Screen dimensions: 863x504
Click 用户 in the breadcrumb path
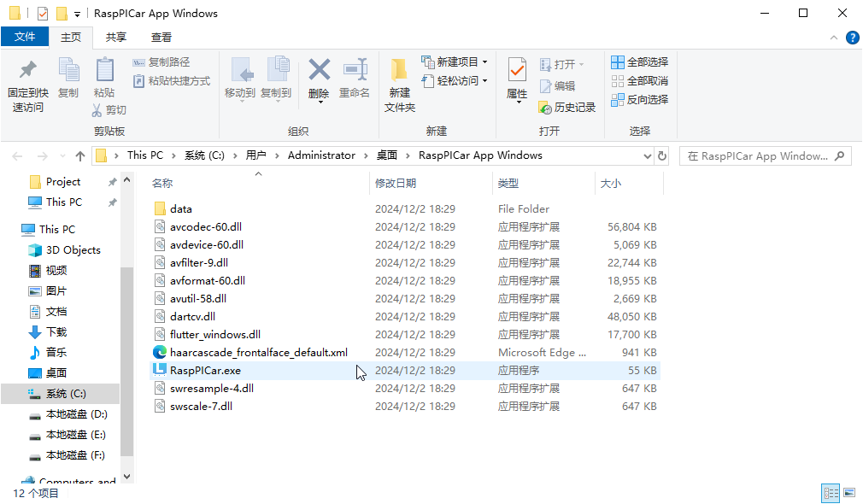[x=256, y=155]
